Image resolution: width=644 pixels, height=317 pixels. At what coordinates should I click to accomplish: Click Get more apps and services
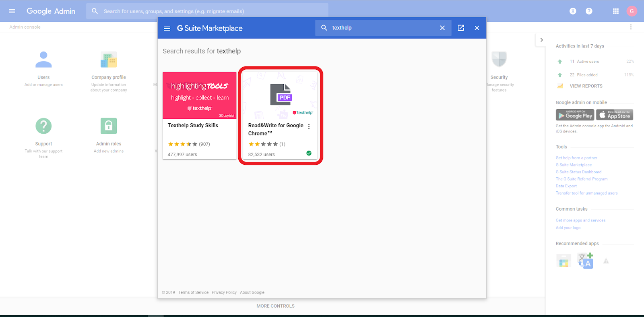(x=580, y=220)
